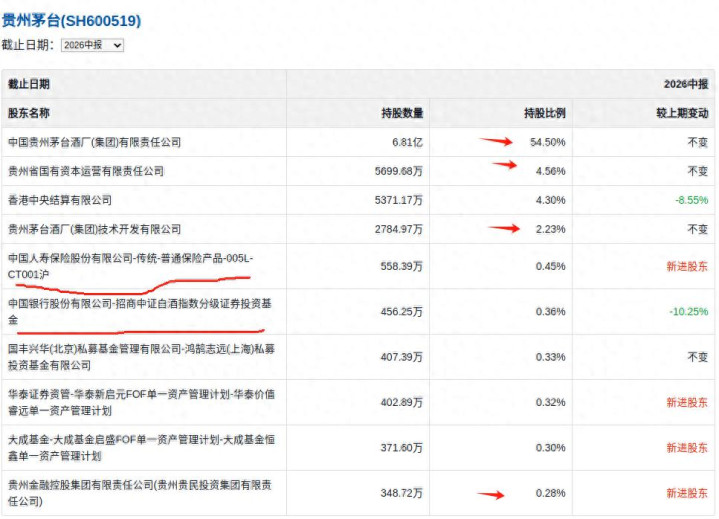The width and height of the screenshot is (719, 519).
Task: Click the 0.33% ownership ratio
Action: pos(550,357)
